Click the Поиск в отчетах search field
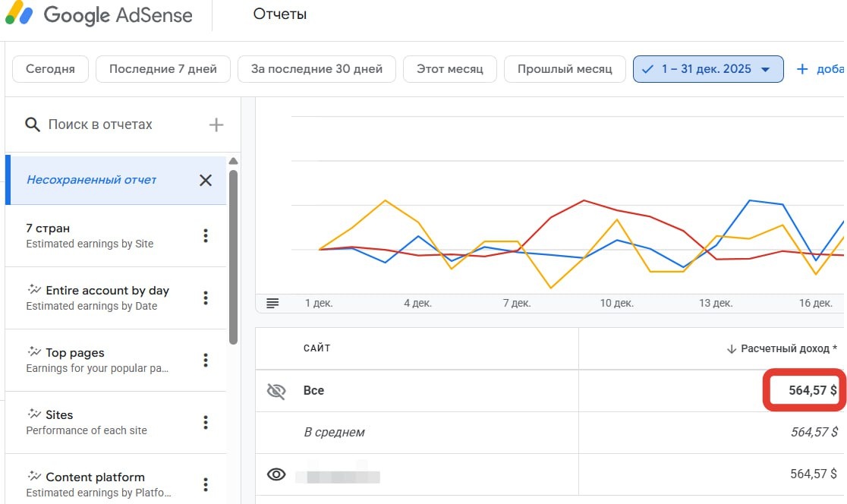The width and height of the screenshot is (847, 504). point(100,124)
